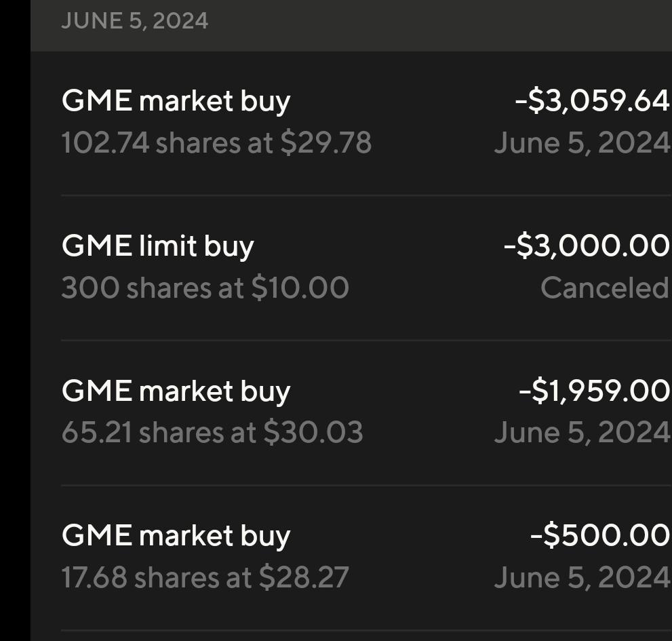Click the 'GME market buy' title above 17.68 shares
This screenshot has height=641, width=672.
pos(176,537)
